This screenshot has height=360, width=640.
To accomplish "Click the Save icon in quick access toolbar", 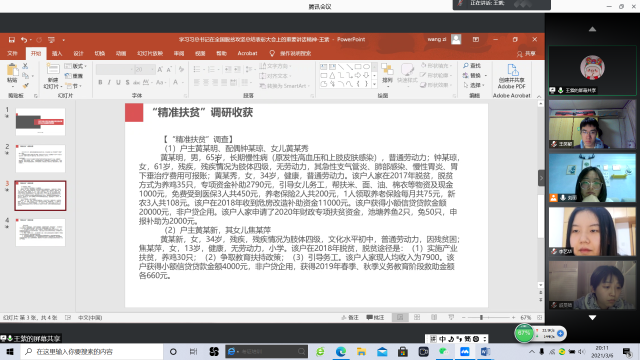I will click(12, 40).
